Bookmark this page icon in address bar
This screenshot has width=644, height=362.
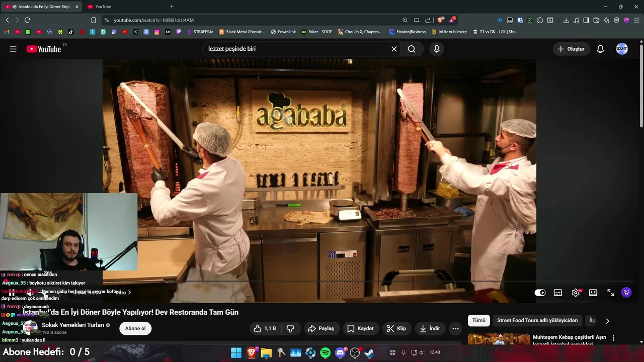click(93, 20)
